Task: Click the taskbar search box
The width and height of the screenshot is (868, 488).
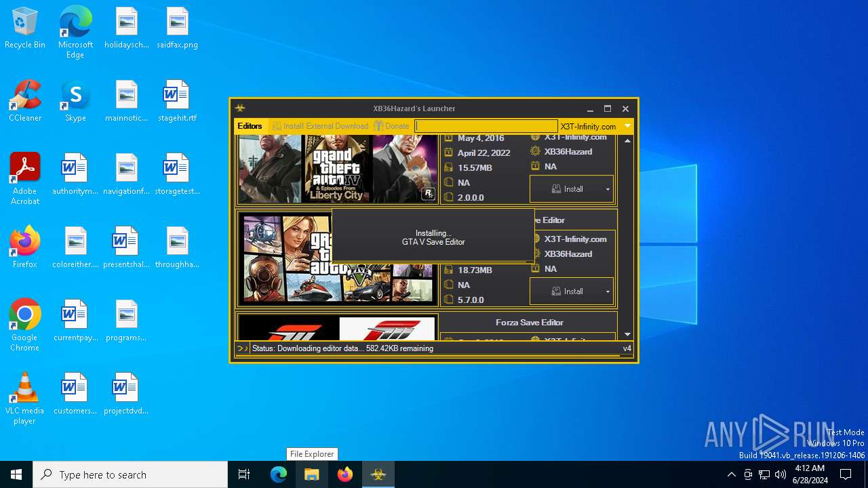Action: [x=130, y=474]
